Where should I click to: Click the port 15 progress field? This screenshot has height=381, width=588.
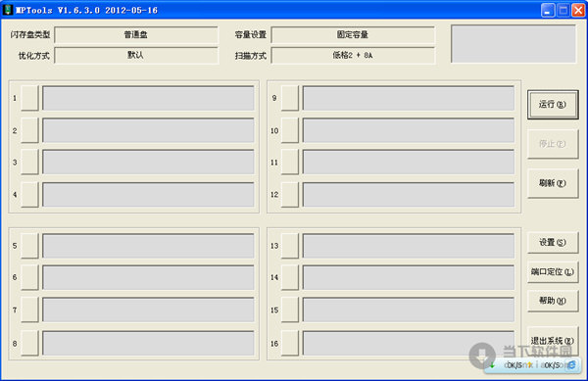tap(409, 310)
